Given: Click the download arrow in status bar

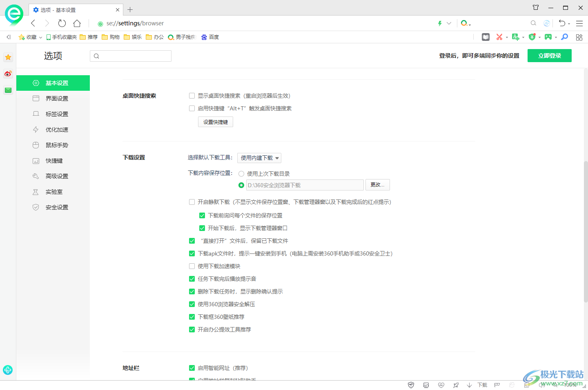Looking at the screenshot, I should [x=469, y=385].
